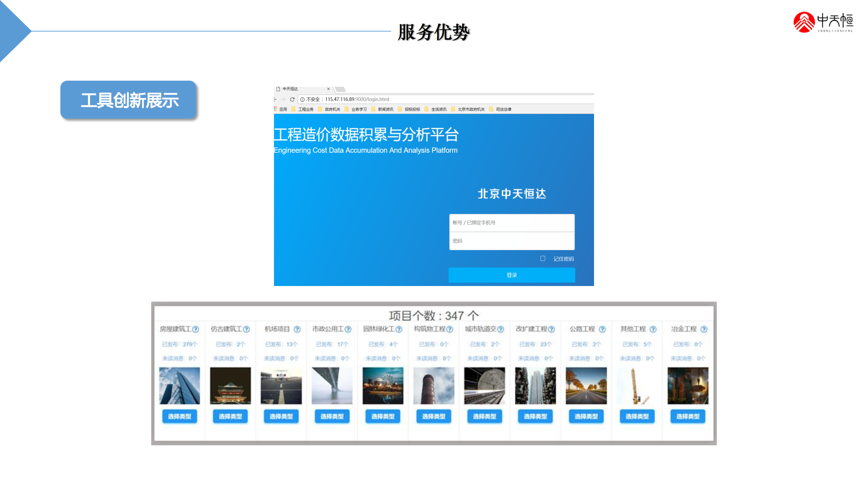
Task: Click 选择类型 under 房屋建筑工
Action: [x=180, y=416]
